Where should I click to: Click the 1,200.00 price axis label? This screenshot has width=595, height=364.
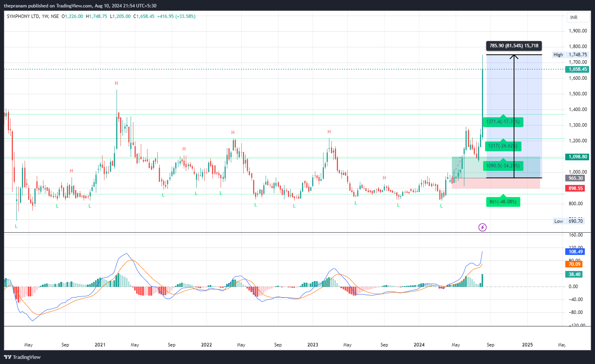click(x=578, y=141)
